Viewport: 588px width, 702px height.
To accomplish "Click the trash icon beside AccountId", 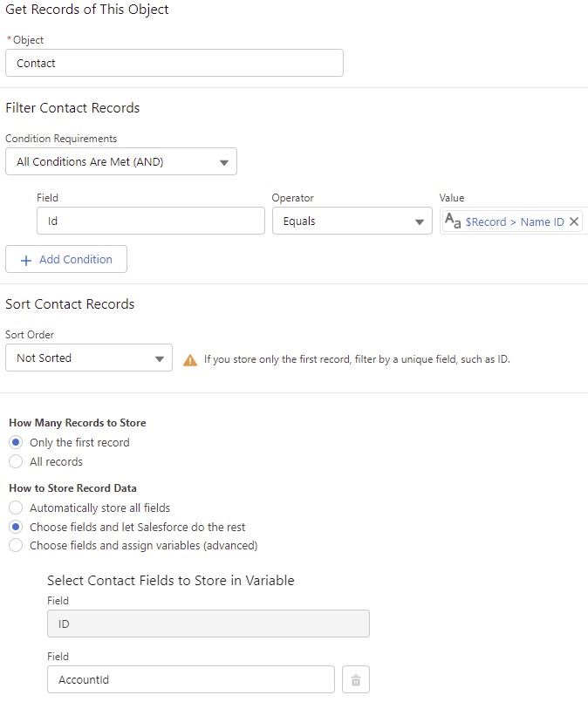I will coord(355,679).
